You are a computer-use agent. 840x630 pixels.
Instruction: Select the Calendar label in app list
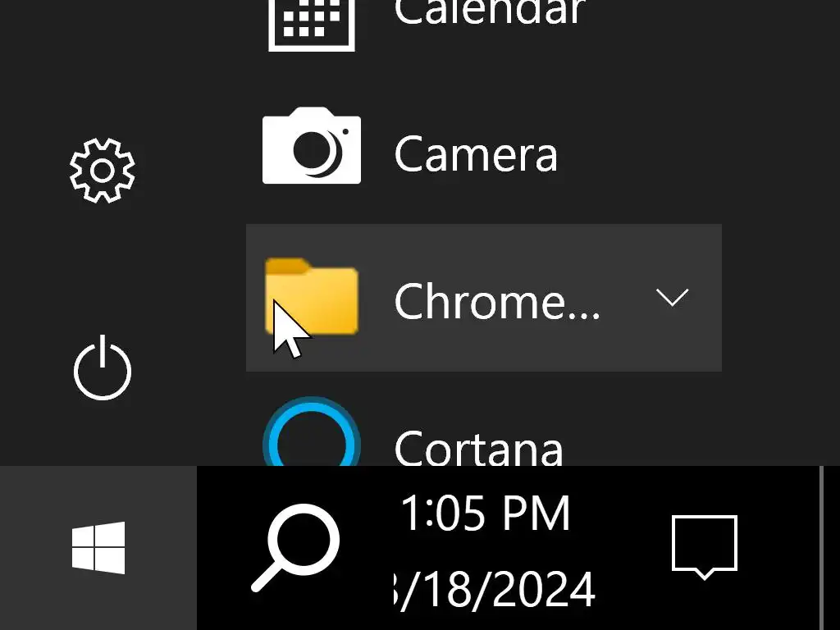pos(490,11)
